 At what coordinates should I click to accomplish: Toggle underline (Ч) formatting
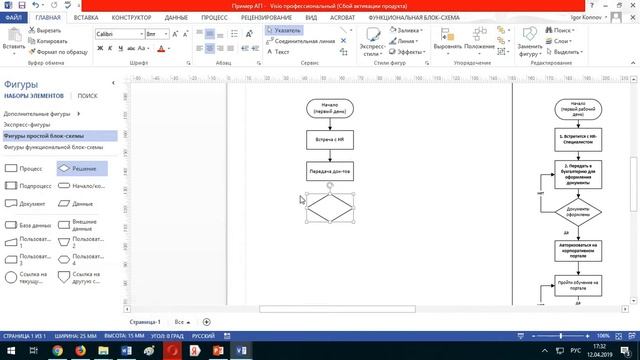click(120, 49)
